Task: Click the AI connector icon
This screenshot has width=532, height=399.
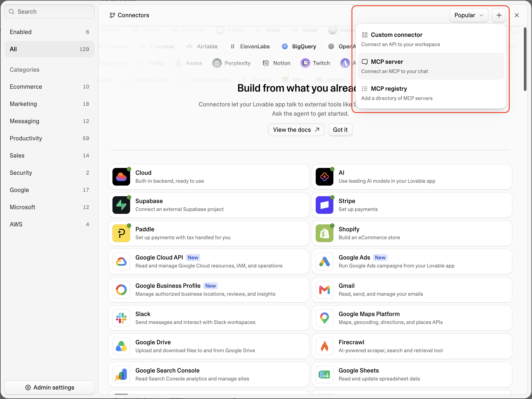Action: point(325,177)
